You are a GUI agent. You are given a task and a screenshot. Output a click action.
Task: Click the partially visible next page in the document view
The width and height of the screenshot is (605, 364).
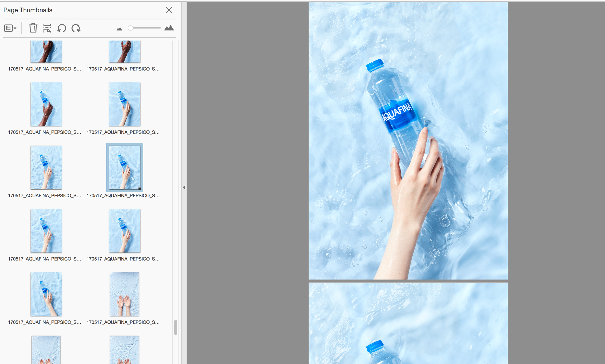pos(408,324)
